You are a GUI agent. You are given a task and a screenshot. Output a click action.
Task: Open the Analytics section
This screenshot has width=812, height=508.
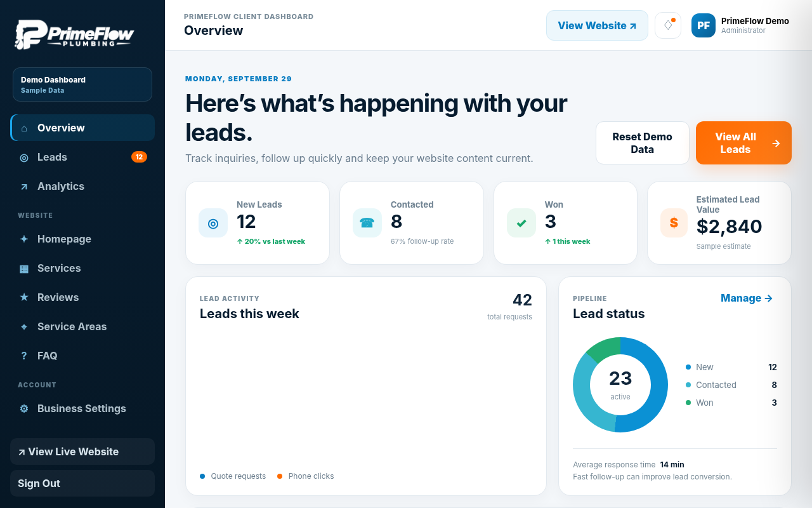click(82, 186)
